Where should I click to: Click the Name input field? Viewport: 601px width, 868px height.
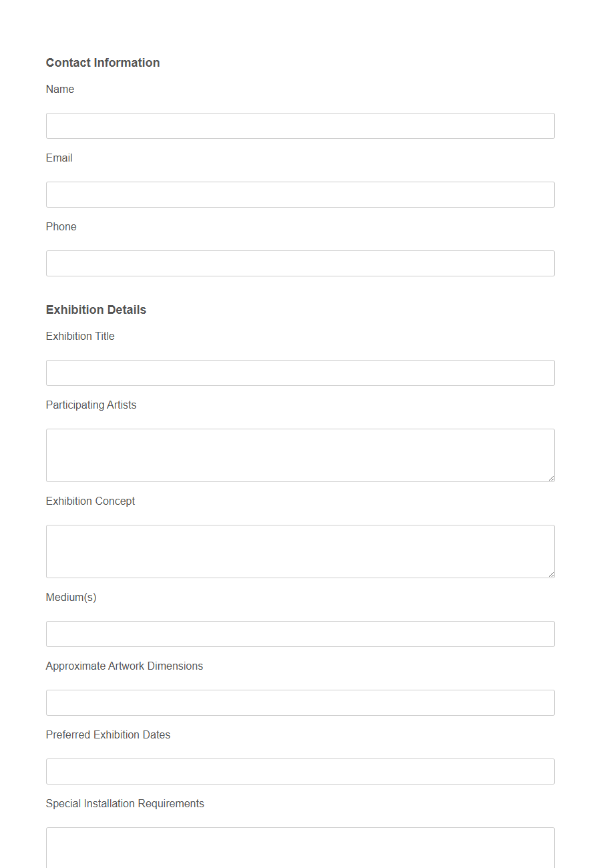300,126
